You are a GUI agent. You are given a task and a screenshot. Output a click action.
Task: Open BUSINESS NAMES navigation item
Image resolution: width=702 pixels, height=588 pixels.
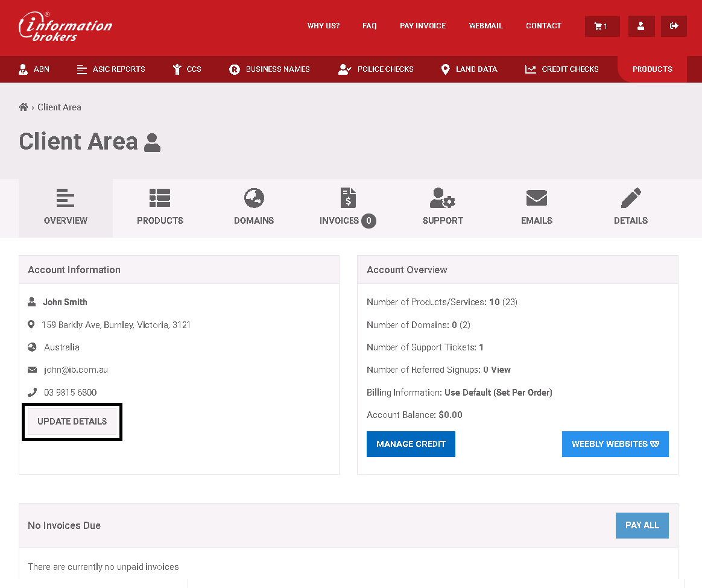coord(277,69)
